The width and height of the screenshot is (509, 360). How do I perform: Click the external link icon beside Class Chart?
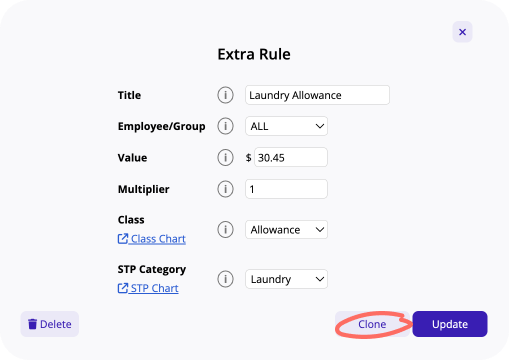tap(123, 239)
